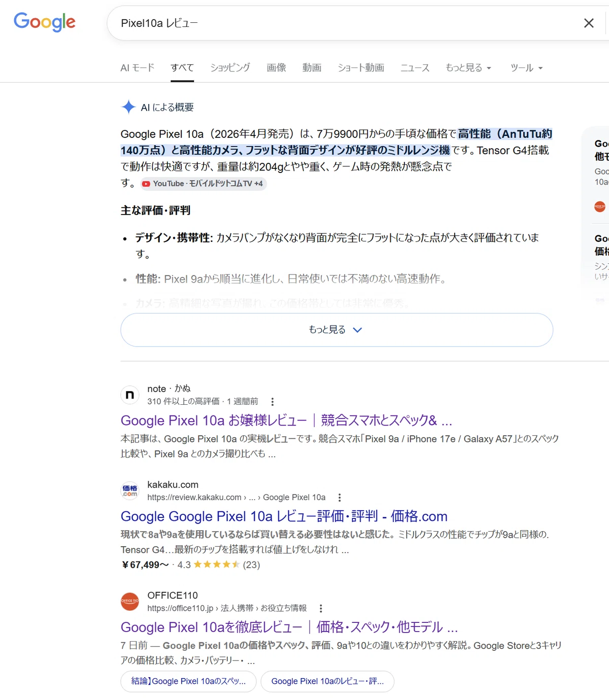Click the office110.jp URL breadcrumb
Screen dimensions: 609x700
tap(227, 608)
